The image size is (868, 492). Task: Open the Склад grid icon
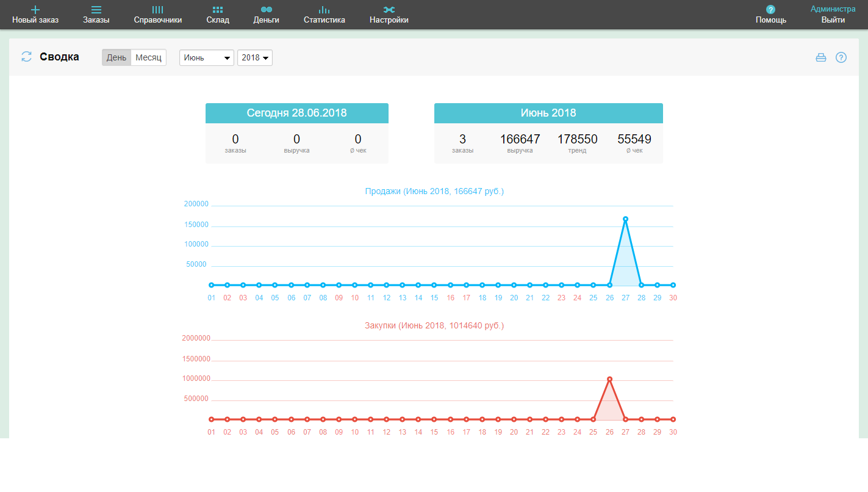218,10
